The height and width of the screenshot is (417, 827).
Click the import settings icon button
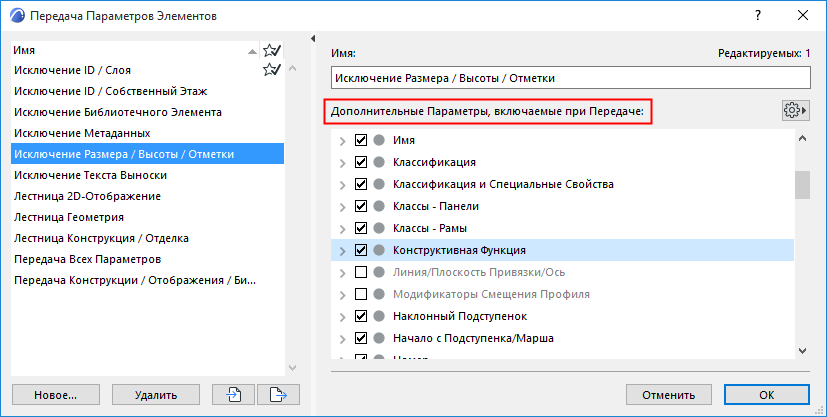234,394
